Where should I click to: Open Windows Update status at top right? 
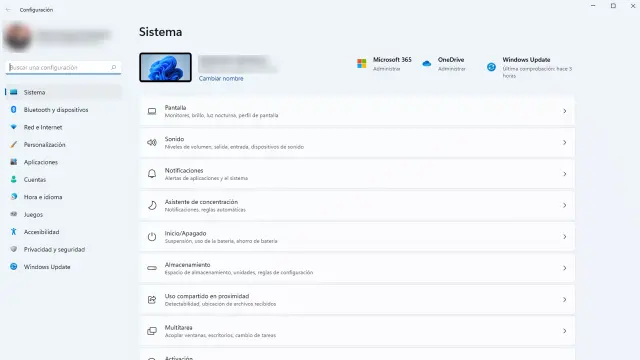(x=530, y=67)
